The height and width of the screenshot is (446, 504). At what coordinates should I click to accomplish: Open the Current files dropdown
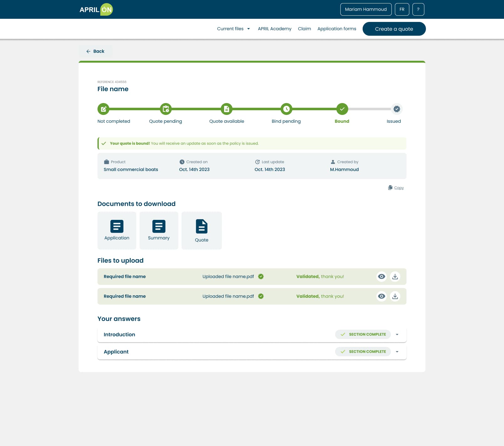point(233,29)
